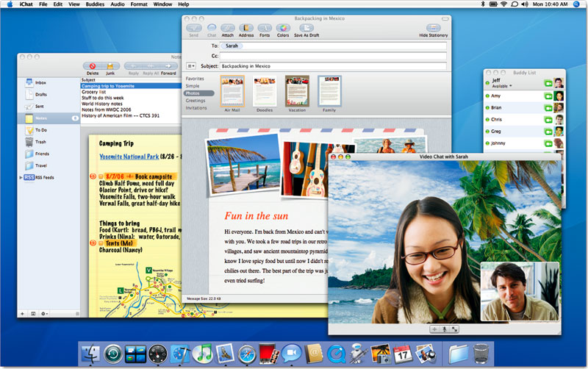
Task: Open iTunes from the Dock
Action: pos(203,354)
